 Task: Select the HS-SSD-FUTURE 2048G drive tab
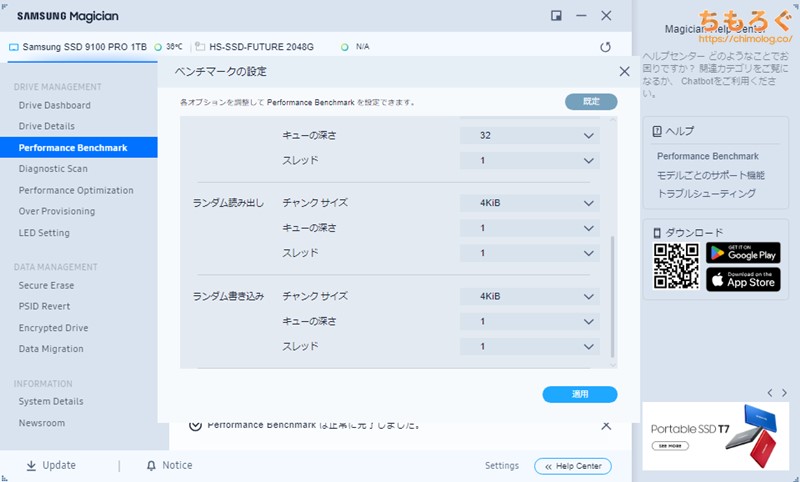261,47
